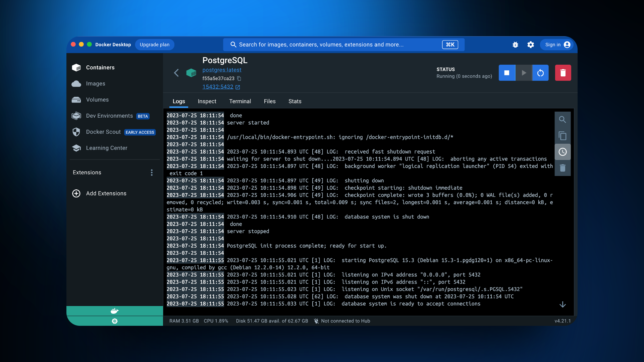The height and width of the screenshot is (362, 644).
Task: Open the Extensions three-dot menu
Action: 152,172
